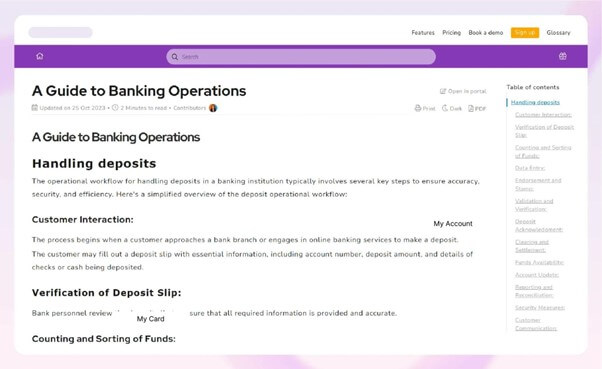Jump to Verification of Deposit Slip in contents

pyautogui.click(x=544, y=131)
